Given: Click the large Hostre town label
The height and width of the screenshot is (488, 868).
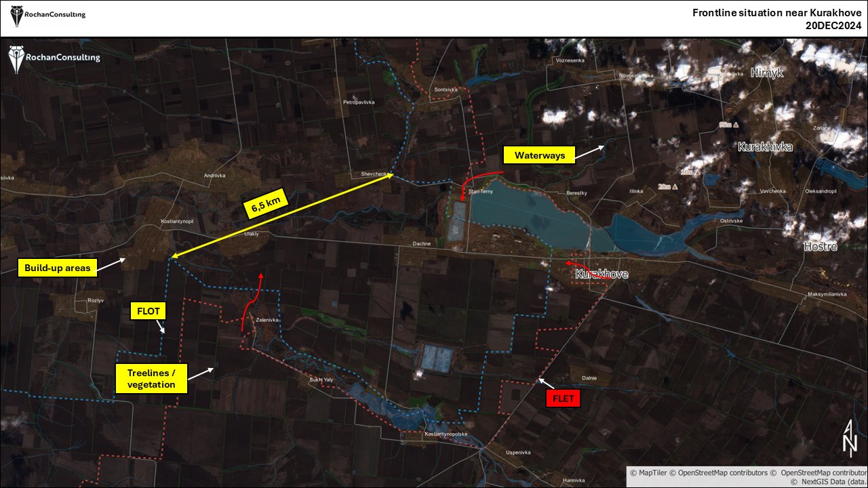Looking at the screenshot, I should tap(821, 247).
